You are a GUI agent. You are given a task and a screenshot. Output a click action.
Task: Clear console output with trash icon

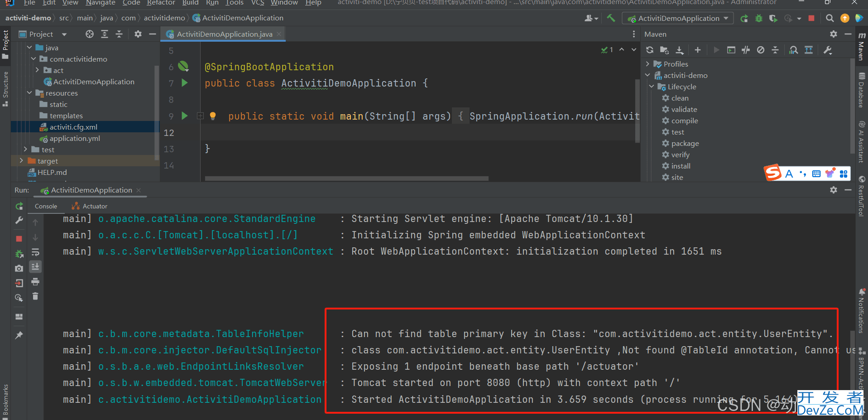(35, 296)
